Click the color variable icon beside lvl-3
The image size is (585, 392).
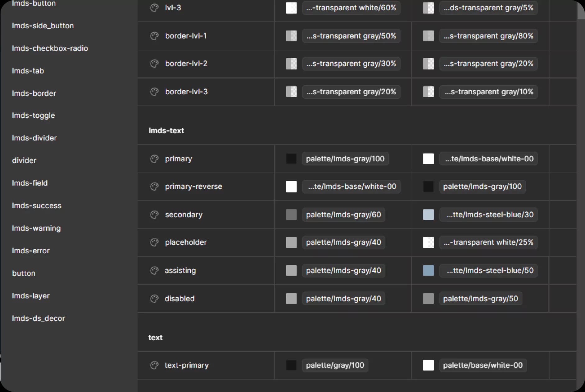(154, 8)
